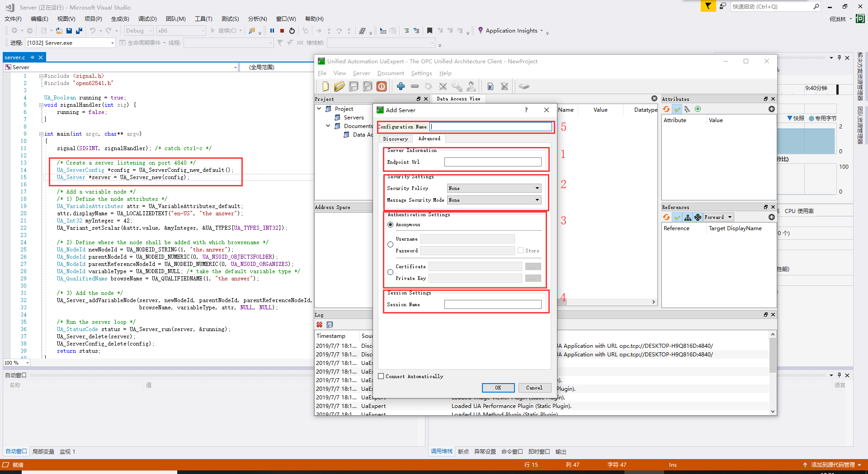Click the Timestamp column header in Log

[x=331, y=336]
